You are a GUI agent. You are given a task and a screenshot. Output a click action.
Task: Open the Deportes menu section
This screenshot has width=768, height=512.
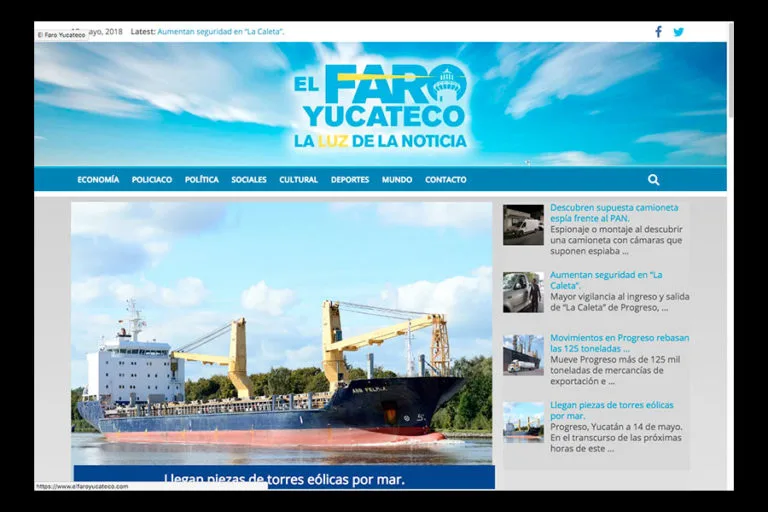click(x=350, y=180)
